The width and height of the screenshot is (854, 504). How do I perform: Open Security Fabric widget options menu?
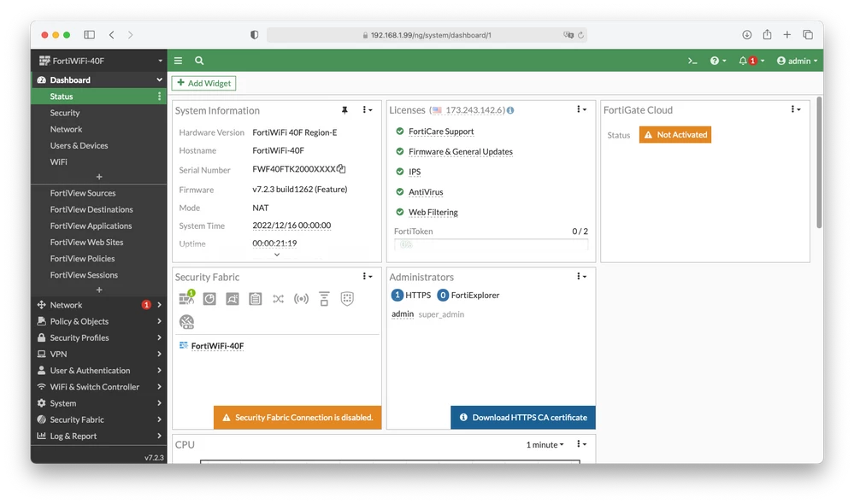(x=367, y=277)
